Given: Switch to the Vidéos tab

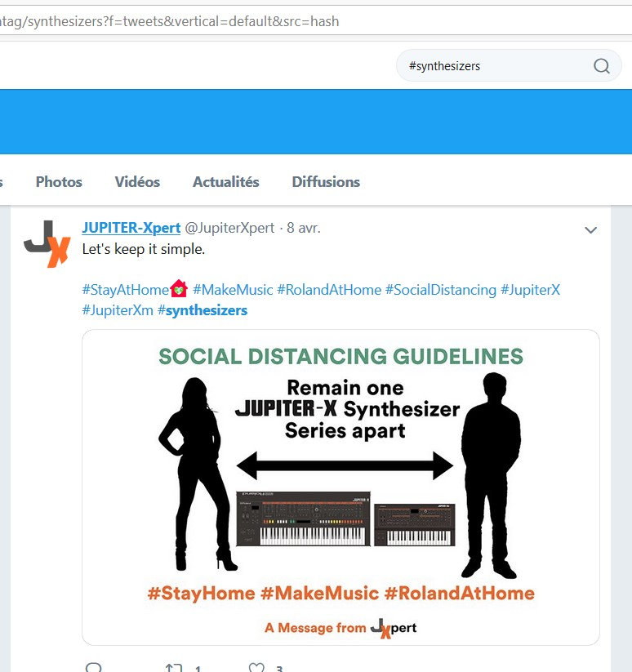Looking at the screenshot, I should 137,182.
